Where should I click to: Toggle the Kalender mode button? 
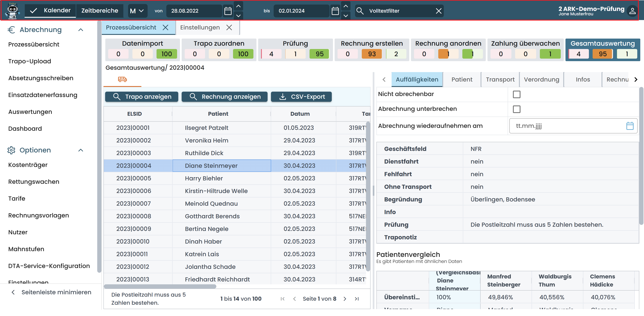pyautogui.click(x=50, y=10)
